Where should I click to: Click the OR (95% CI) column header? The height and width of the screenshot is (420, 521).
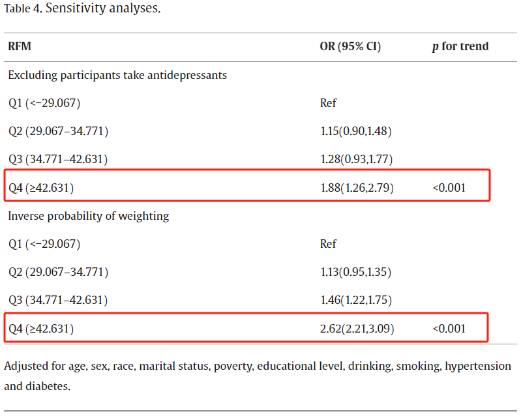coord(350,46)
